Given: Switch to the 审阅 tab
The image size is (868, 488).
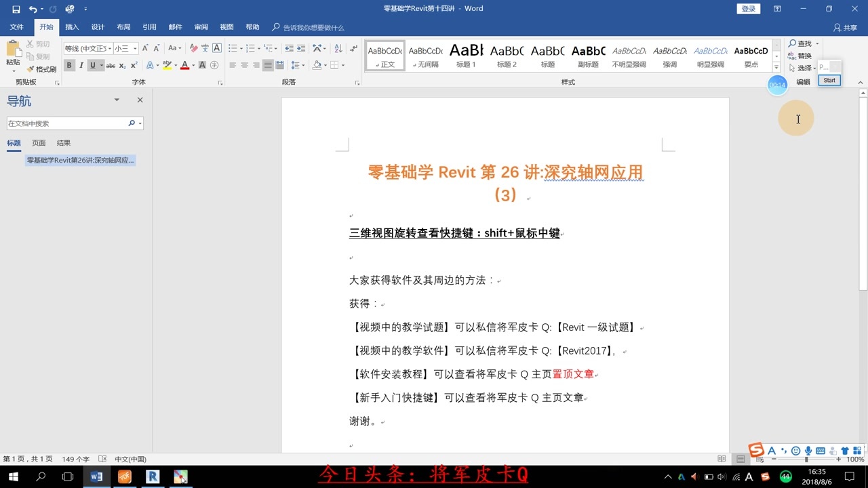Looking at the screenshot, I should point(201,27).
